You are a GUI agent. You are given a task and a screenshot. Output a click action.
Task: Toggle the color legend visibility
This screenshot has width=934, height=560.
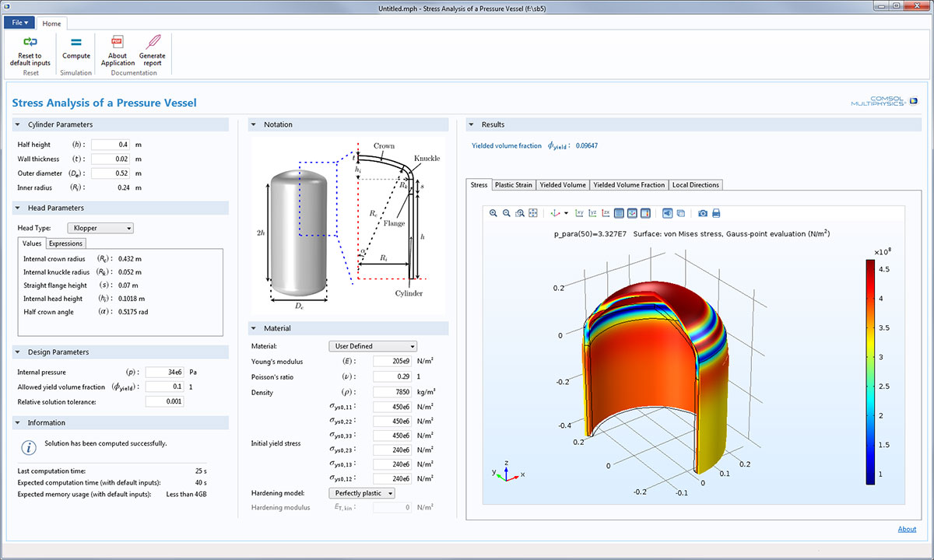645,213
